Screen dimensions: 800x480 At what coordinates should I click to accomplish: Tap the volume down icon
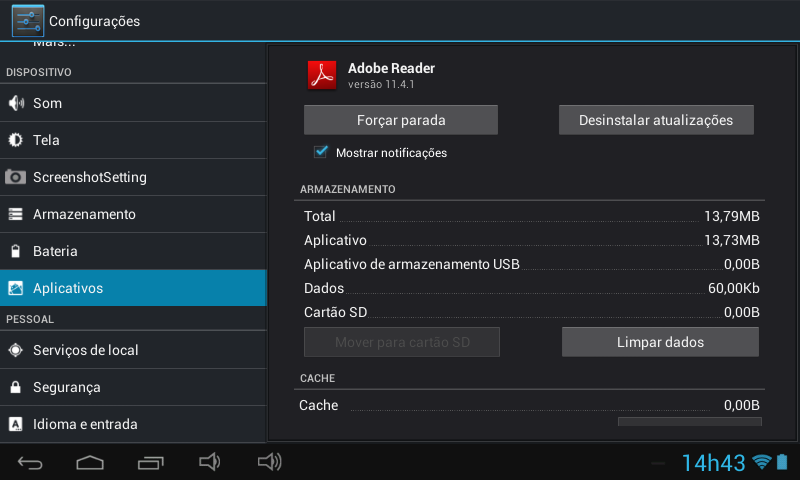tap(210, 462)
